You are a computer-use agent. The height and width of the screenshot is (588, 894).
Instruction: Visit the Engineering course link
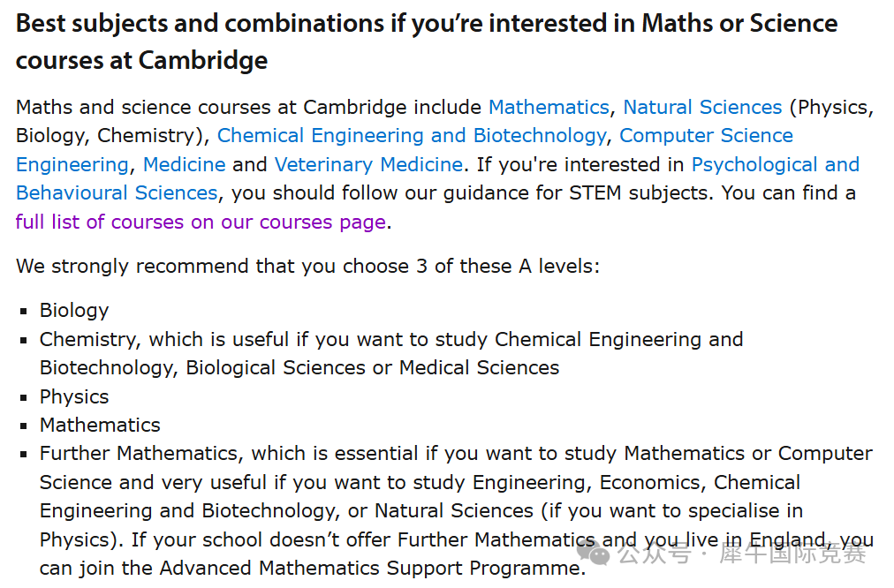[72, 165]
